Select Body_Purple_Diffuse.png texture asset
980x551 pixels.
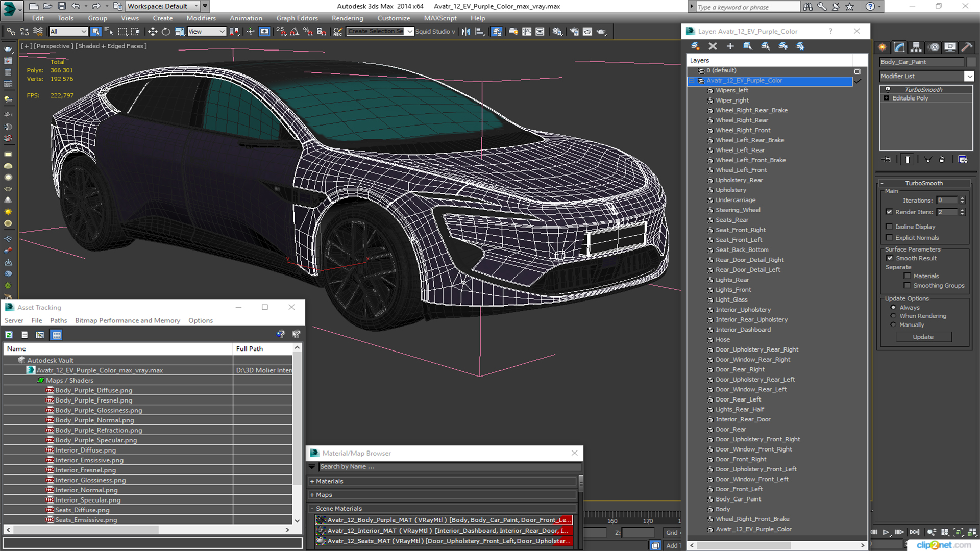[93, 390]
